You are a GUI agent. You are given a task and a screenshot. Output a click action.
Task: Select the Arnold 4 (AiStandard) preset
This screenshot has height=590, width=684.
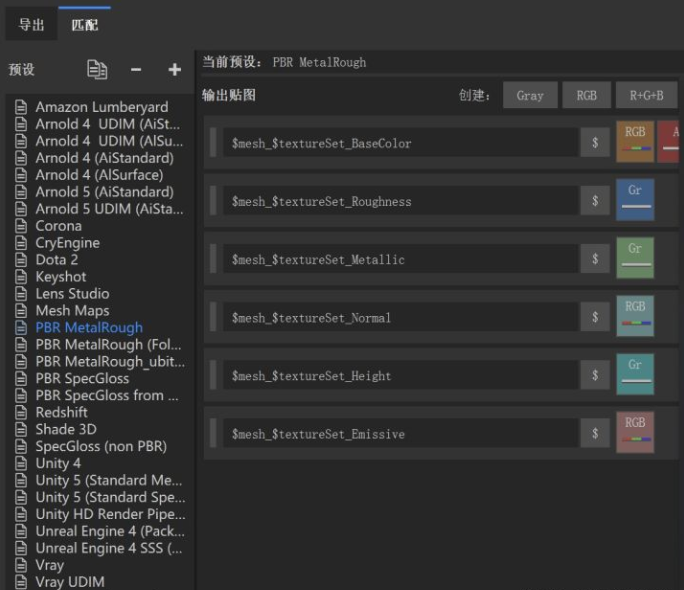(x=104, y=158)
